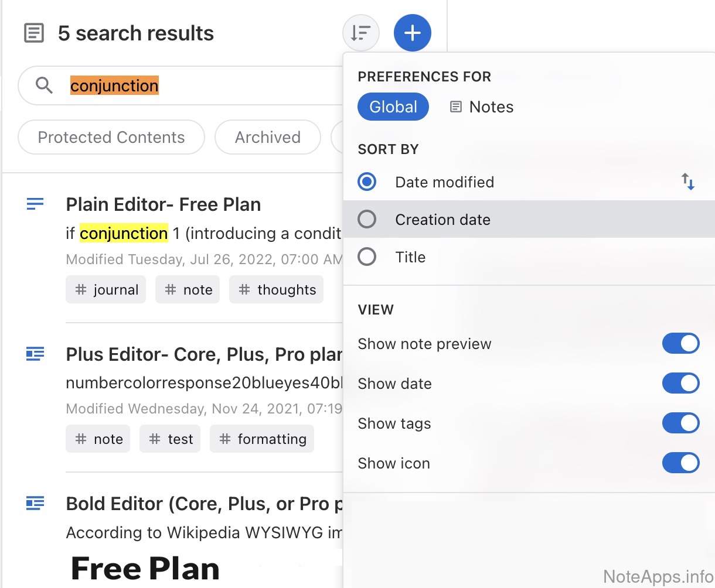Switch off the Show icon toggle
The height and width of the screenshot is (588, 715).
pyautogui.click(x=680, y=463)
